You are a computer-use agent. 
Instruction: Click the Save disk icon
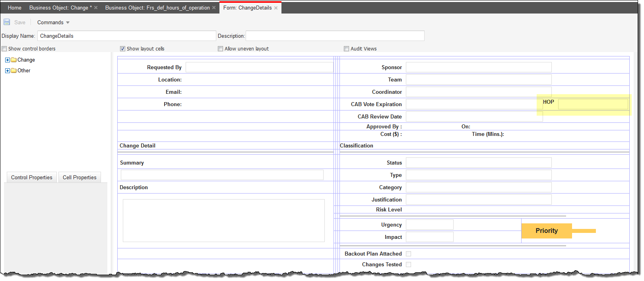[x=7, y=22]
